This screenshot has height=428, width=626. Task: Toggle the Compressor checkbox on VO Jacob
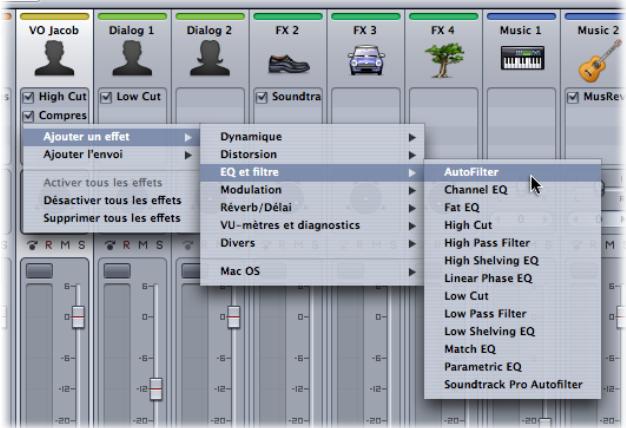[x=28, y=116]
